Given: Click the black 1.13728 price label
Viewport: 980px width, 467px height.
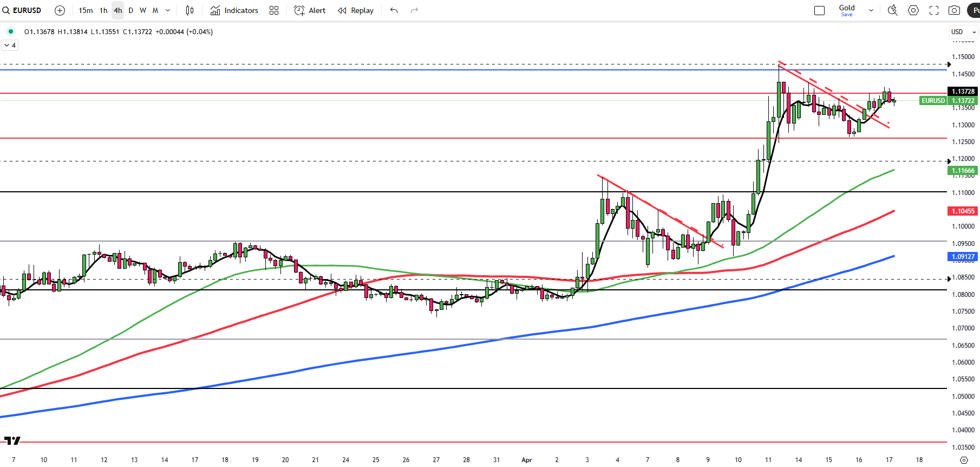Looking at the screenshot, I should [x=964, y=92].
